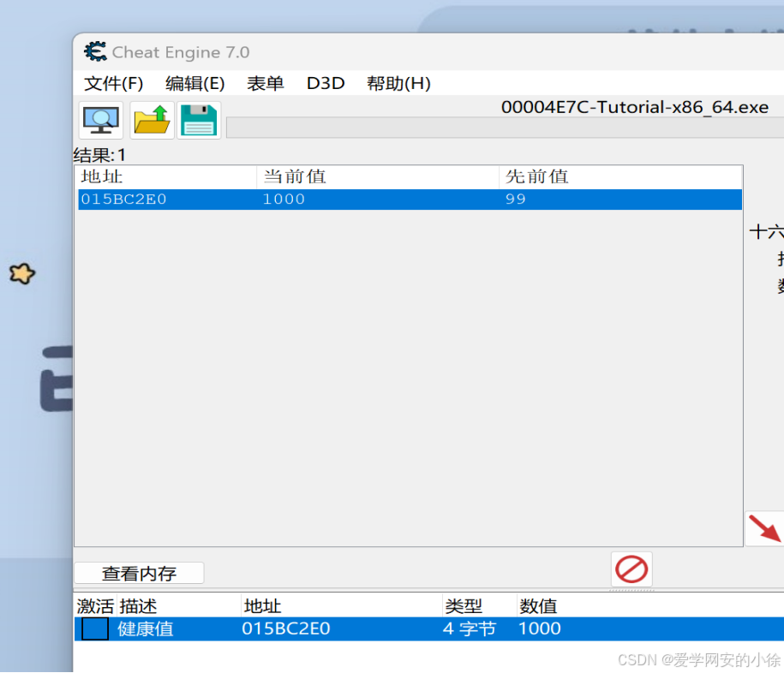Open the 文件(F) menu

click(113, 83)
